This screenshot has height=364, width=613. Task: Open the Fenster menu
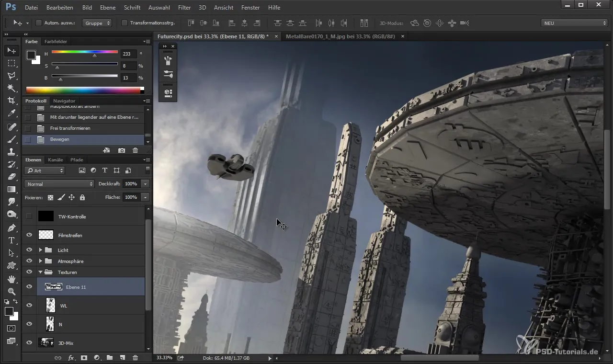point(250,8)
